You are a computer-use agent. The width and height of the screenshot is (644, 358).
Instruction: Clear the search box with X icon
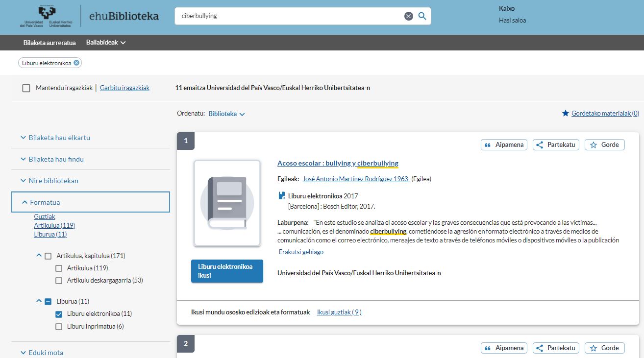408,16
